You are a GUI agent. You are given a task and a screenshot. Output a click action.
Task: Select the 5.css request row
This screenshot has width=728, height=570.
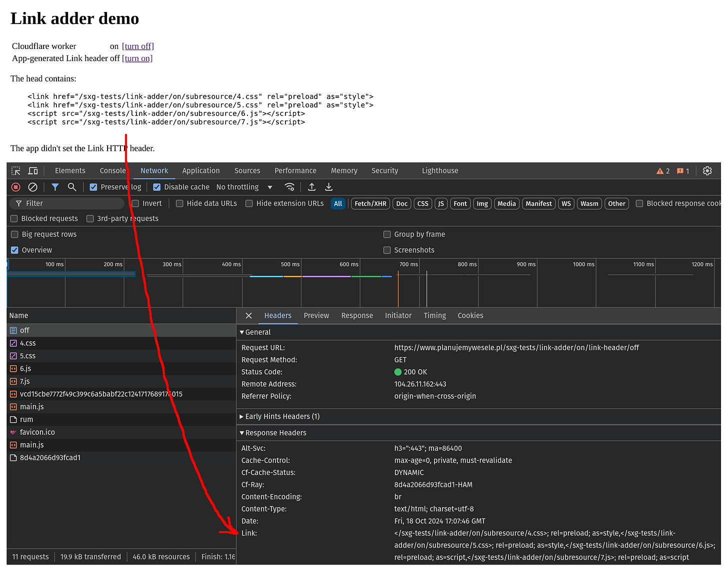click(121, 356)
